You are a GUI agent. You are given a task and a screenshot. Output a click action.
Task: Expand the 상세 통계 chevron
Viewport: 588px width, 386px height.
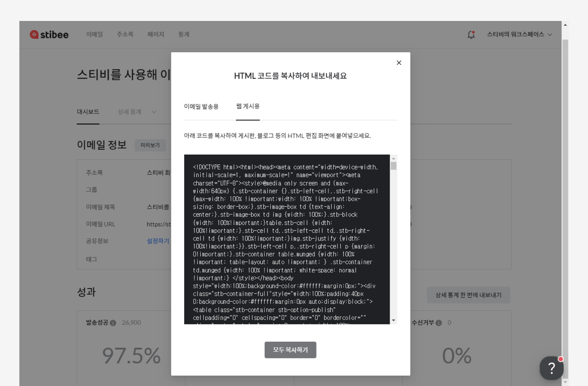pos(154,112)
